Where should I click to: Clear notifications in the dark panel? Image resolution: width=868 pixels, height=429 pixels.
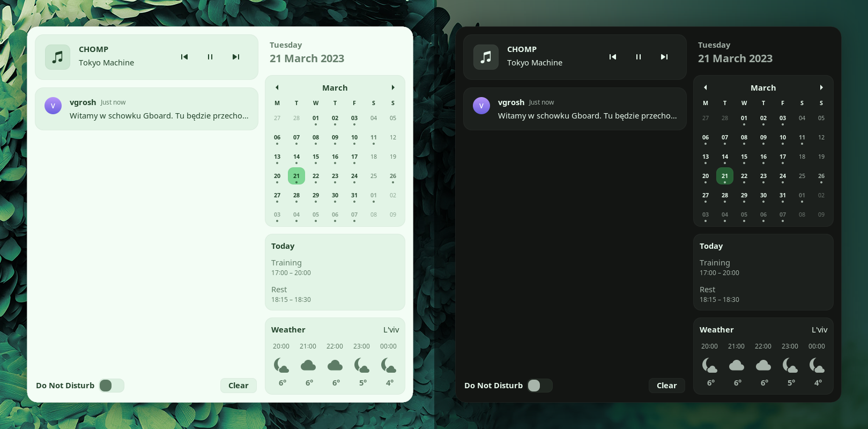(x=666, y=386)
